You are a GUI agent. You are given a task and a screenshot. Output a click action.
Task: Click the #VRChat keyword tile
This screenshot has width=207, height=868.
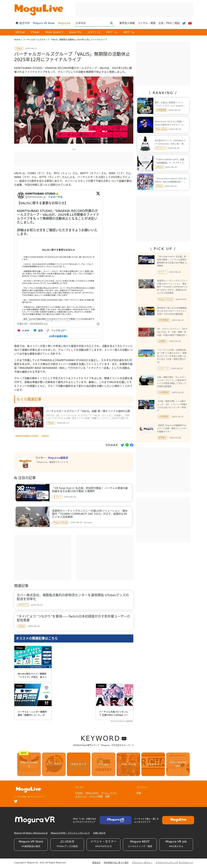[x=153, y=764]
